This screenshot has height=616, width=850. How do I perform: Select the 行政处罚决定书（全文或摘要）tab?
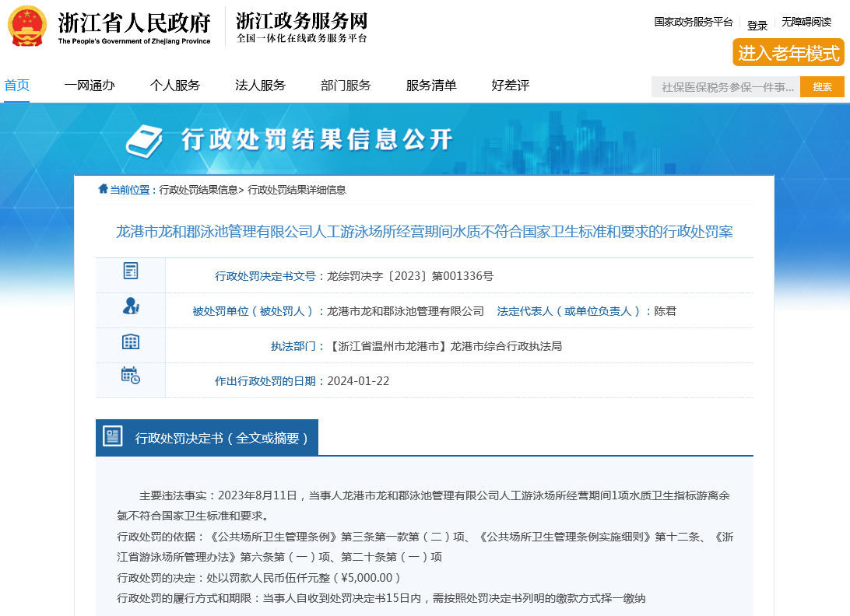207,437
